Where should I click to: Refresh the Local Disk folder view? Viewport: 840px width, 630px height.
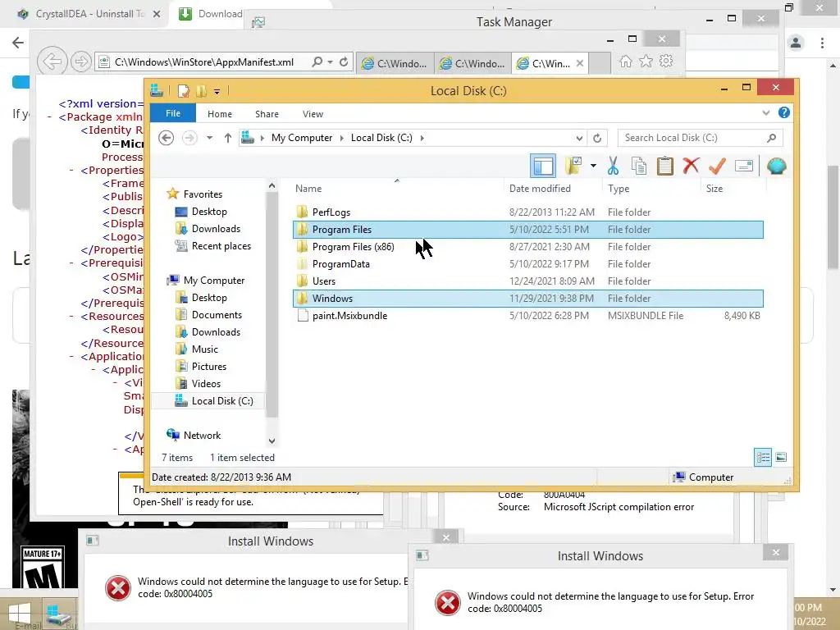[x=597, y=138]
